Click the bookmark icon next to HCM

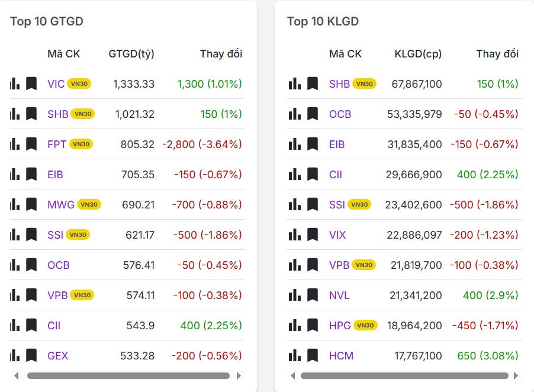click(x=312, y=355)
